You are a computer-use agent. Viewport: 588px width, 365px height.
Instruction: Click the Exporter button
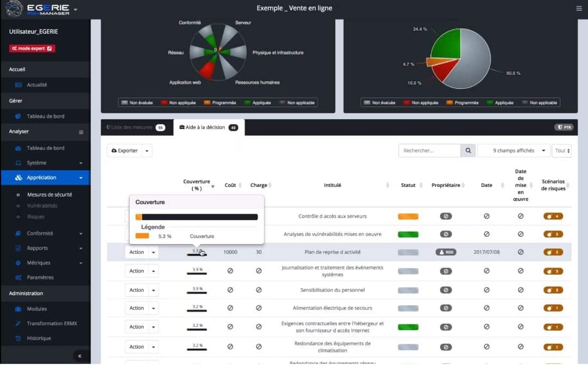(125, 150)
